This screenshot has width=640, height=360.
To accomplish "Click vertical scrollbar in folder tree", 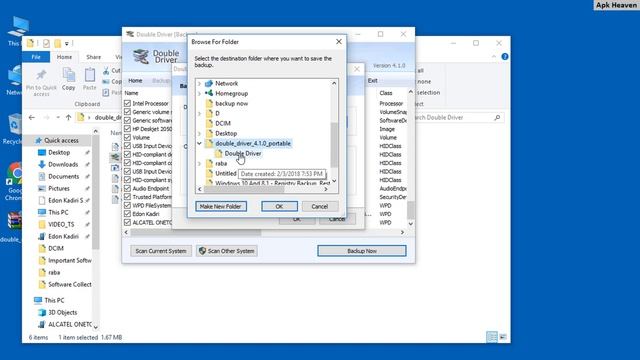I will click(334, 144).
